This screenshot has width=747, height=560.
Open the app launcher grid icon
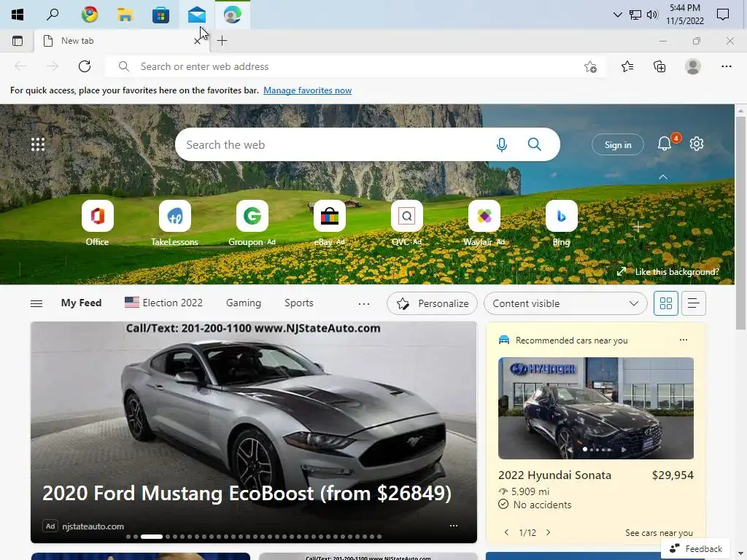38,144
